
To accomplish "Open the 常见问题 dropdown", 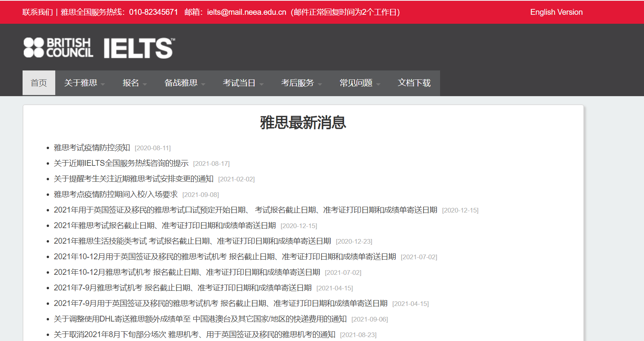I will [x=360, y=83].
